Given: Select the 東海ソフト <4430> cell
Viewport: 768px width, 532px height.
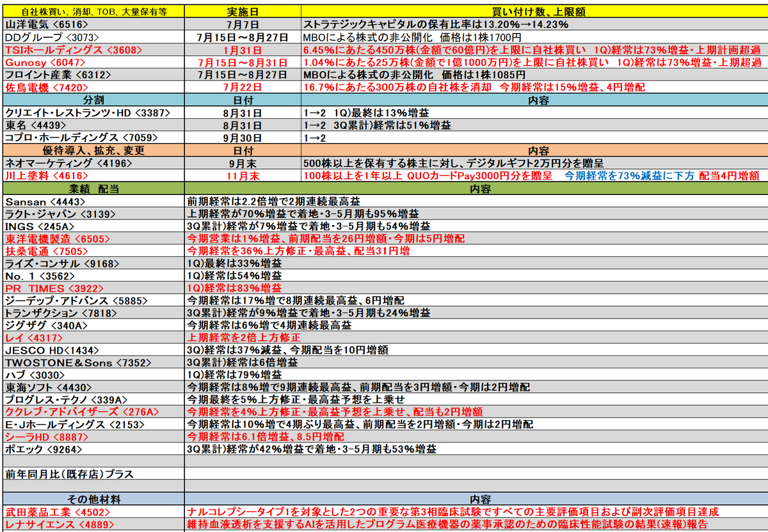Looking at the screenshot, I should 94,387.
